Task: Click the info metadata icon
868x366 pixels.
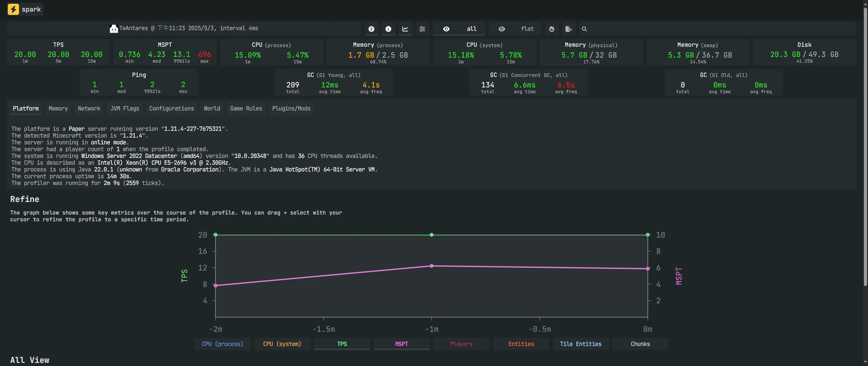Action: (x=388, y=29)
